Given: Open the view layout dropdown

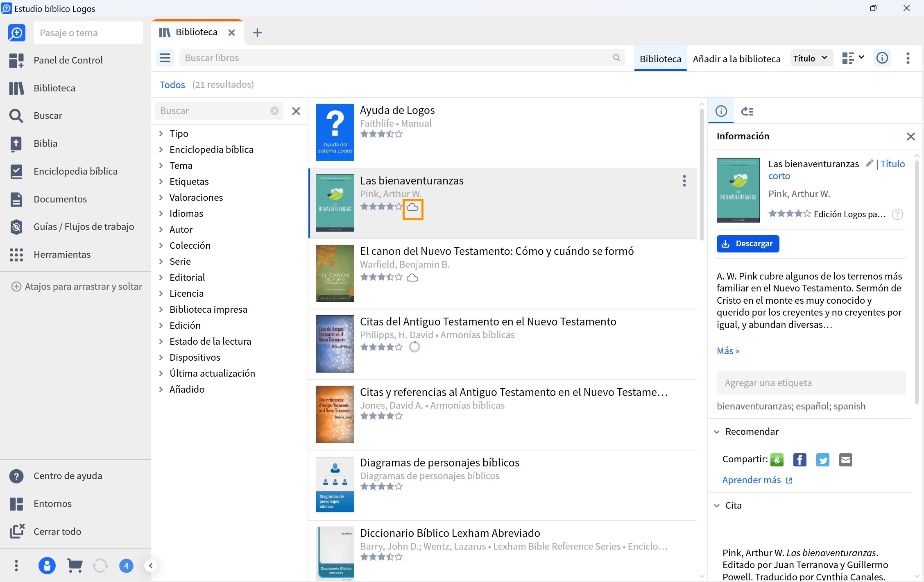Looking at the screenshot, I should 853,58.
